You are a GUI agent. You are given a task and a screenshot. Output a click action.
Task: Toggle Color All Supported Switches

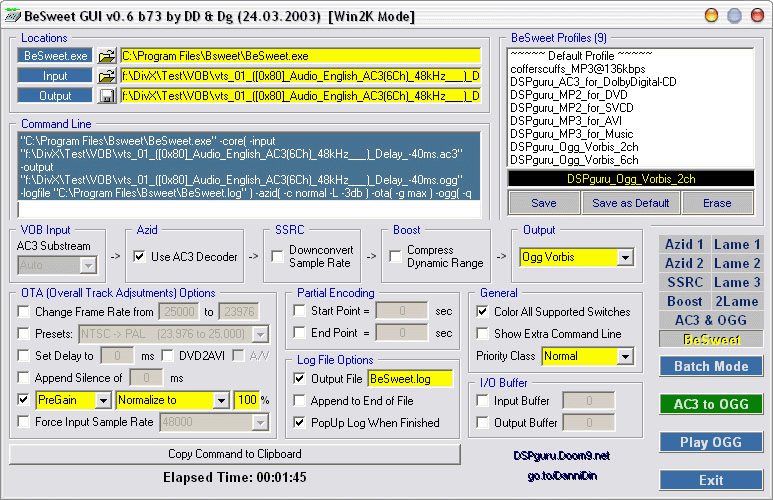(x=483, y=312)
